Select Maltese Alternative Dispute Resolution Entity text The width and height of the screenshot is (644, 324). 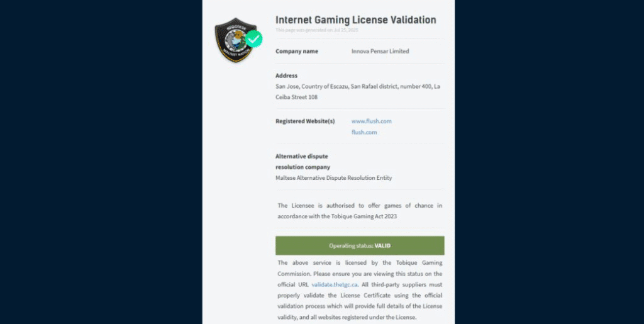click(333, 178)
